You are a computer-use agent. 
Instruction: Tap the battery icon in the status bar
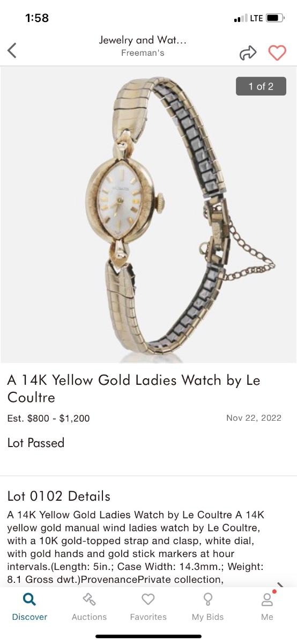(276, 18)
